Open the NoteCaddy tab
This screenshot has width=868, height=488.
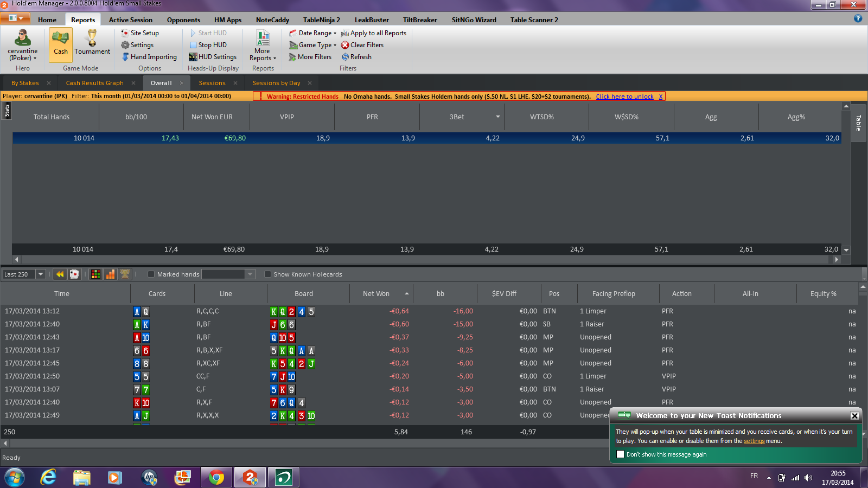click(x=272, y=20)
